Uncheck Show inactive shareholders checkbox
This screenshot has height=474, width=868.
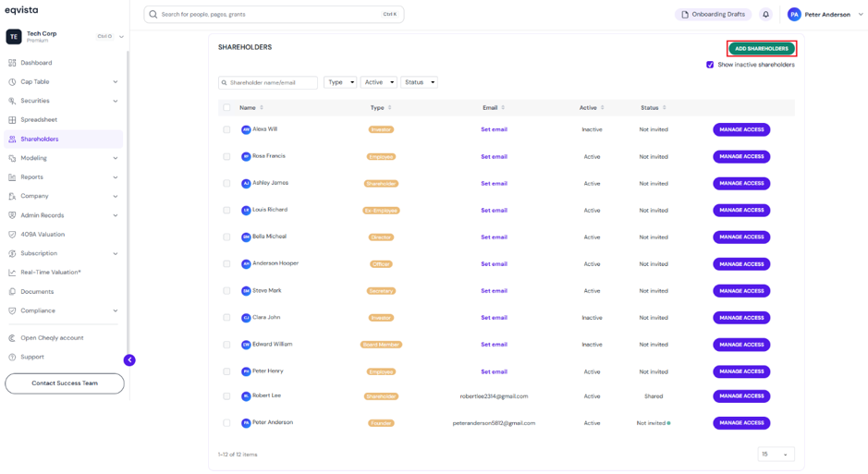[710, 65]
